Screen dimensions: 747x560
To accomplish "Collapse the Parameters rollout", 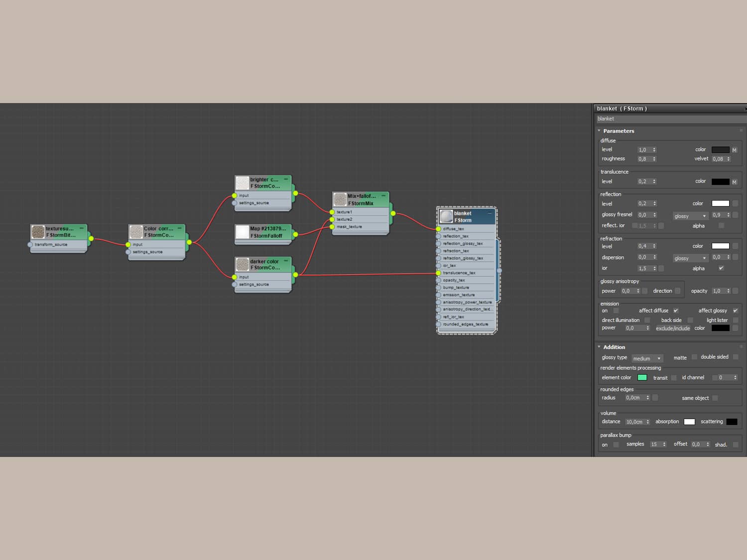I will point(599,131).
